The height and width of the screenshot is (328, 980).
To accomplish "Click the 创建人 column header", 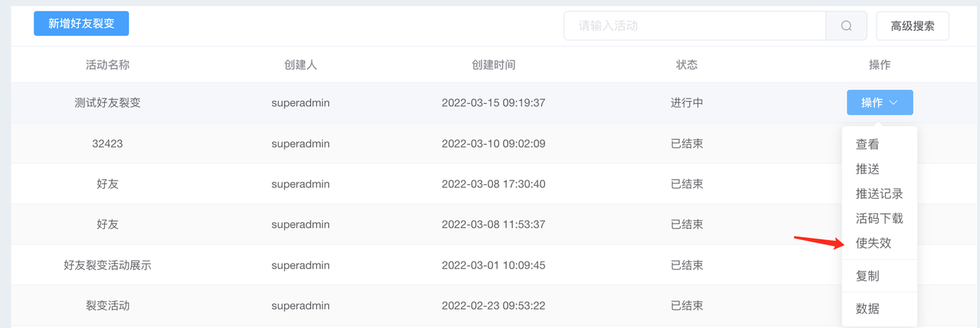I will [301, 65].
